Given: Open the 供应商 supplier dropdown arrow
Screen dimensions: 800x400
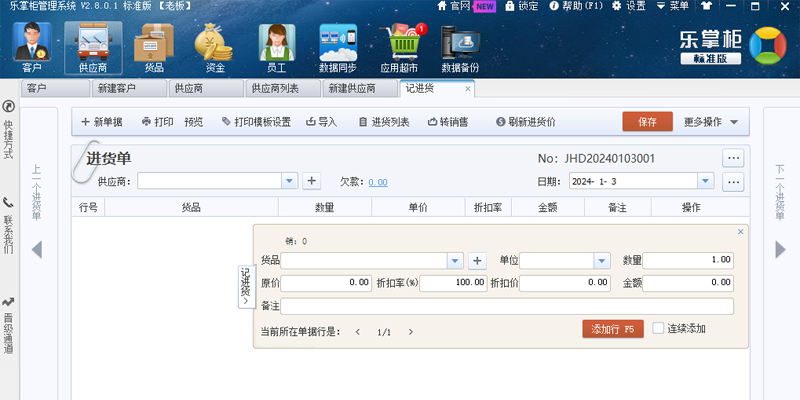Looking at the screenshot, I should click(x=289, y=181).
